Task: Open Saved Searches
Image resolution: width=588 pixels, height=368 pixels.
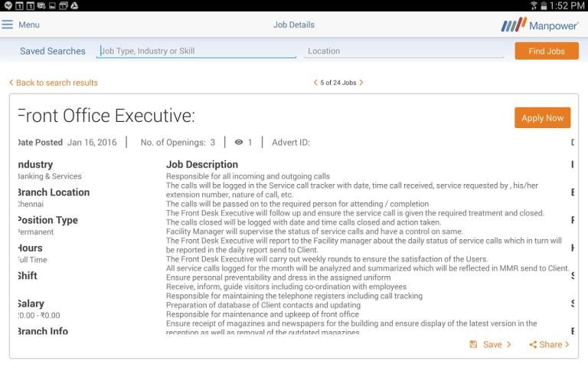Action: tap(53, 51)
